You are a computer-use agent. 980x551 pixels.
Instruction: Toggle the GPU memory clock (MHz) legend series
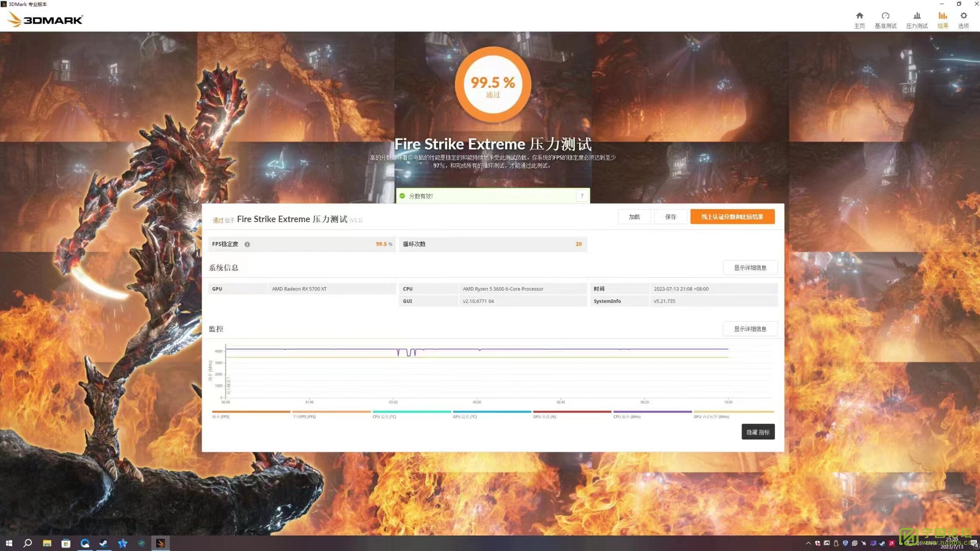[734, 414]
